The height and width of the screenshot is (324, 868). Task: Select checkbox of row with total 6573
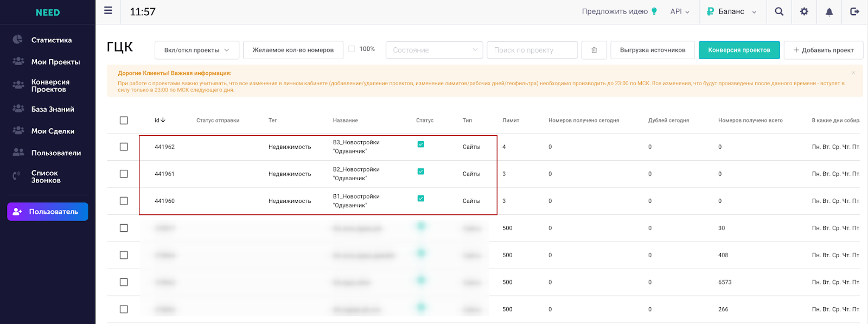pyautogui.click(x=124, y=282)
